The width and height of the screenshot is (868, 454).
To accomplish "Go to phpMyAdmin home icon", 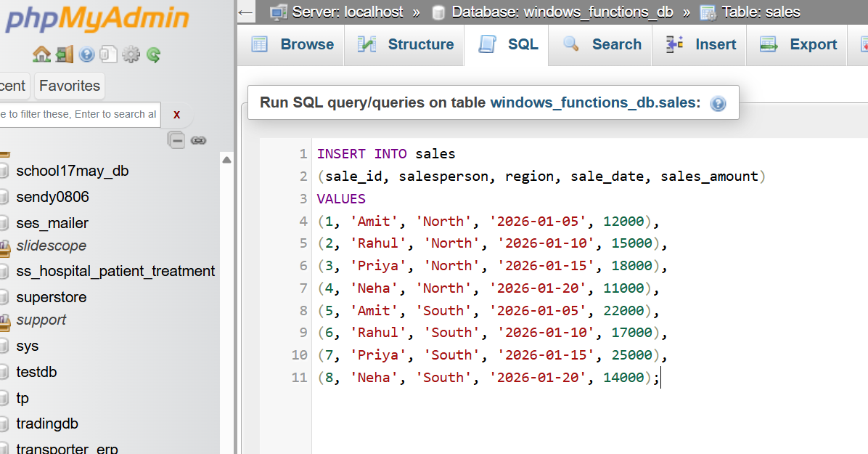I will (x=41, y=54).
